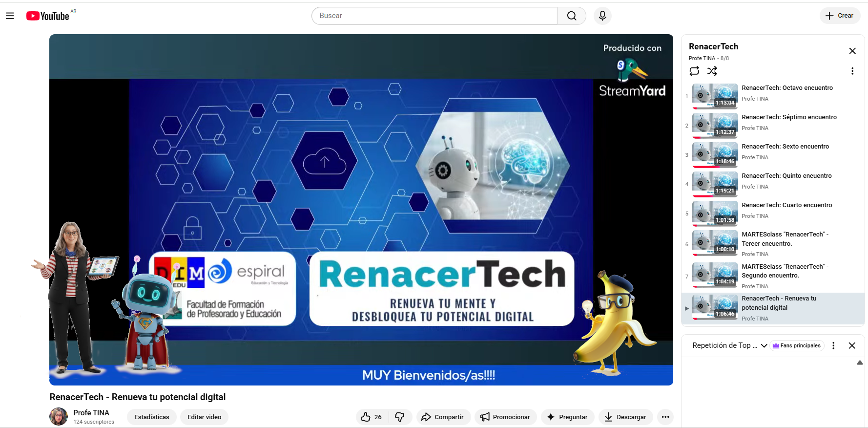Image resolution: width=868 pixels, height=428 pixels.
Task: Toggle playlist shuffle button
Action: click(712, 71)
